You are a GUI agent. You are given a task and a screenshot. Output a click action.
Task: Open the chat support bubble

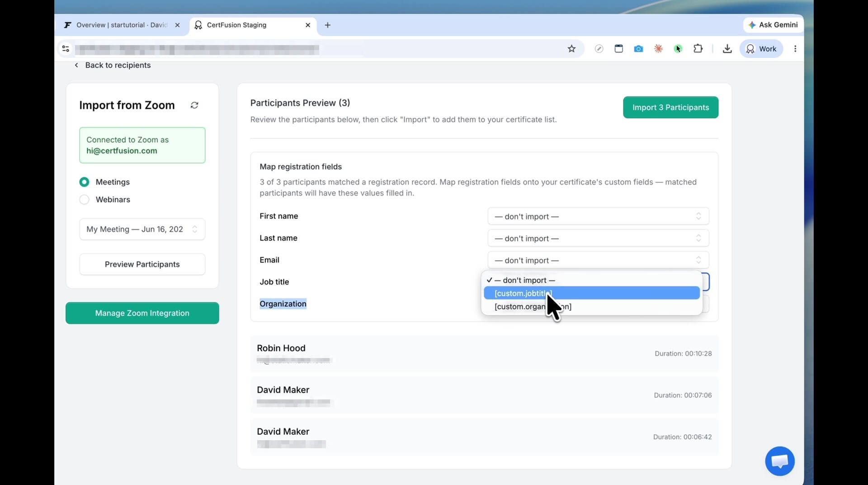pos(780,461)
